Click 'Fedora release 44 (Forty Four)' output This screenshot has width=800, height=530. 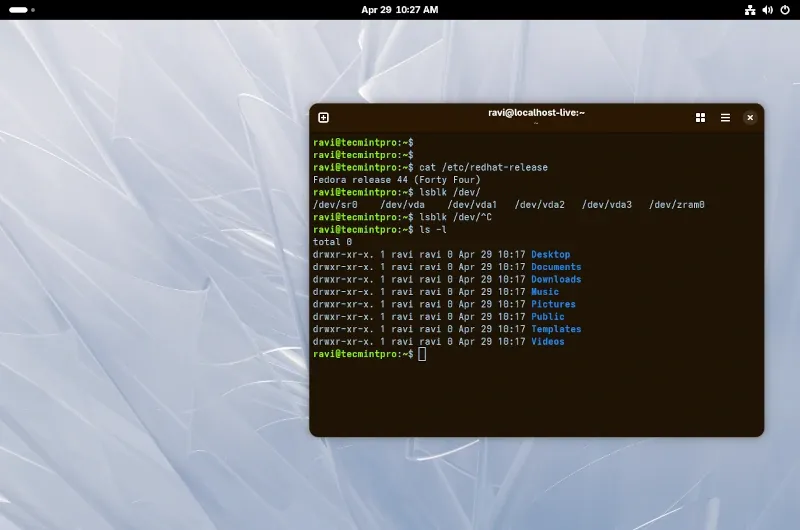coord(397,180)
